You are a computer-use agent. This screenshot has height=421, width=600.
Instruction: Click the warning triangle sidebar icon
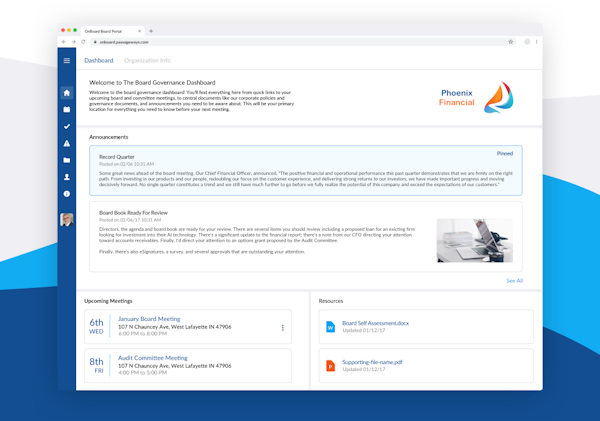point(67,144)
